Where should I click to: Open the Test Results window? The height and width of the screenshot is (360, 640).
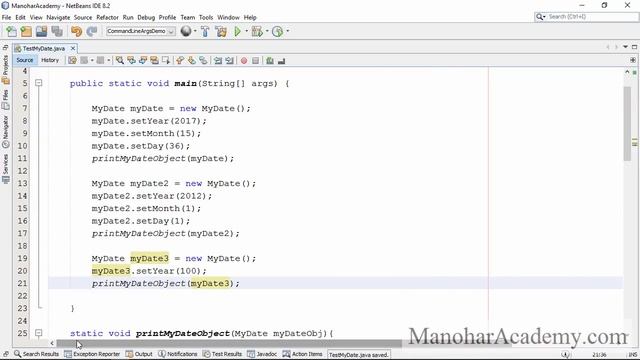222,354
